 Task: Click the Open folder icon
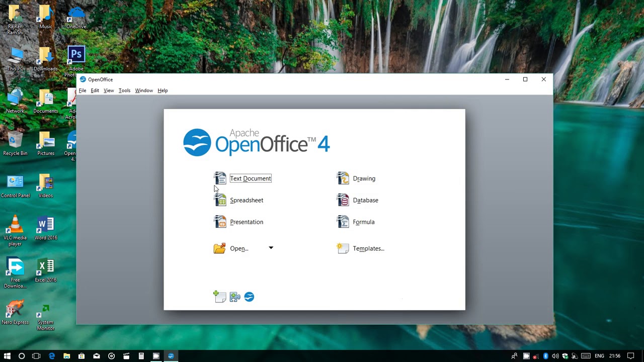(220, 248)
